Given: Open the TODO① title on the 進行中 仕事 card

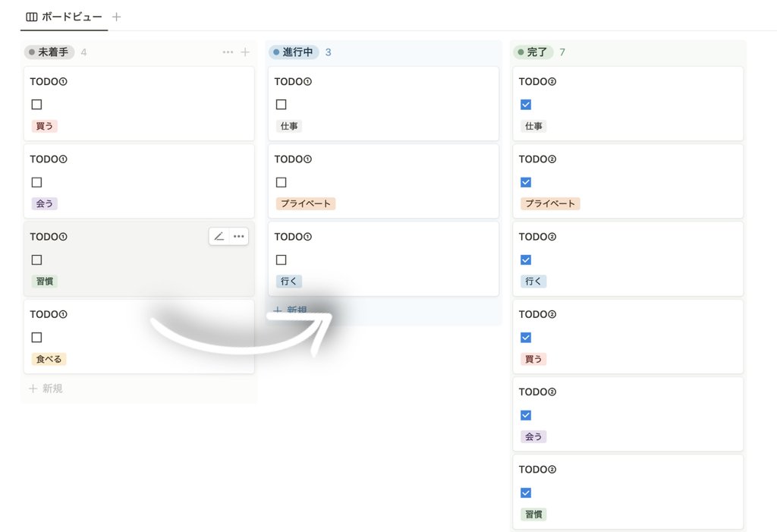Looking at the screenshot, I should (x=293, y=82).
